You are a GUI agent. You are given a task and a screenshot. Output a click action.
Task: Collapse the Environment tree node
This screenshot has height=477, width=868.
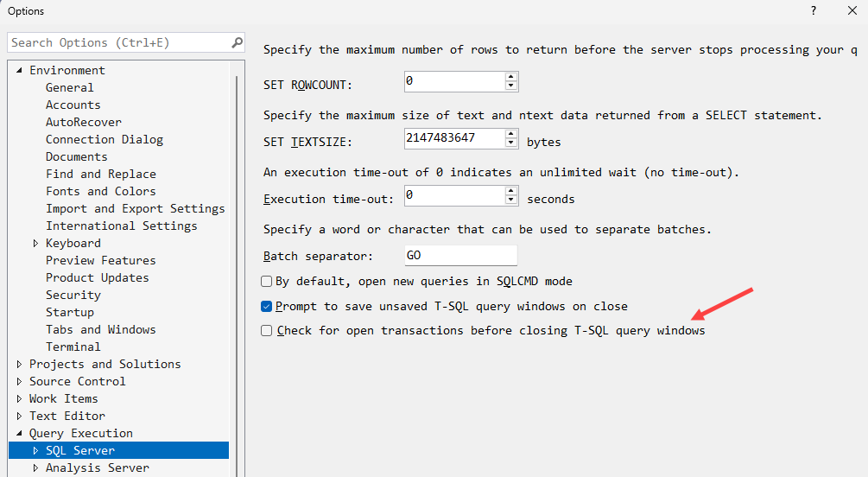tap(19, 71)
